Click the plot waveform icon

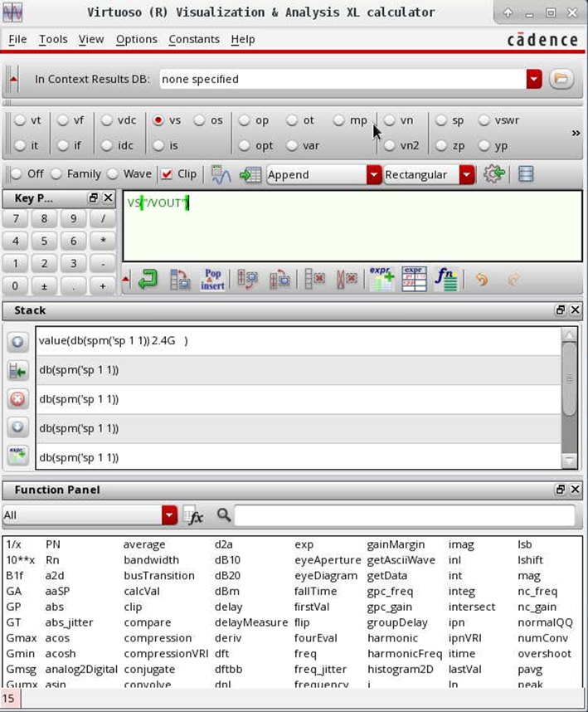coord(221,174)
